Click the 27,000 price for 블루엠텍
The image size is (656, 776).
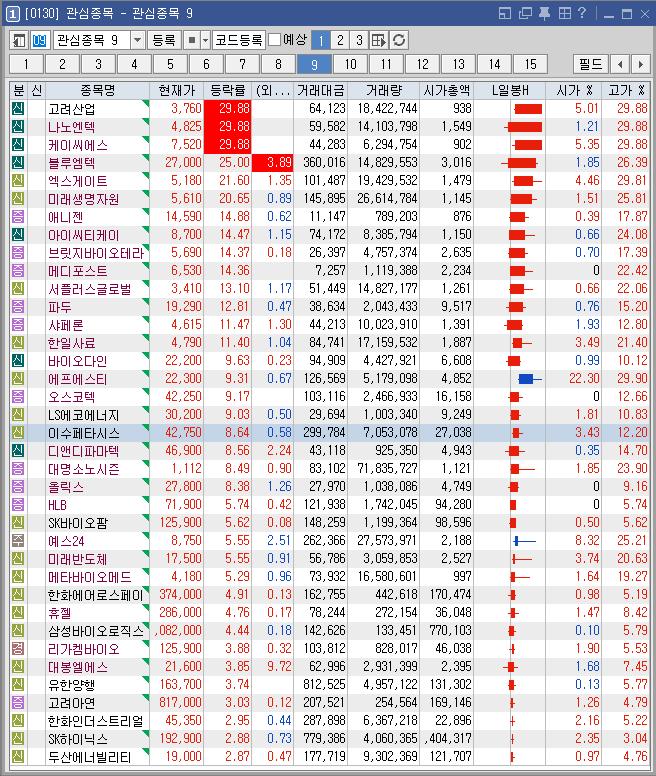pos(183,162)
